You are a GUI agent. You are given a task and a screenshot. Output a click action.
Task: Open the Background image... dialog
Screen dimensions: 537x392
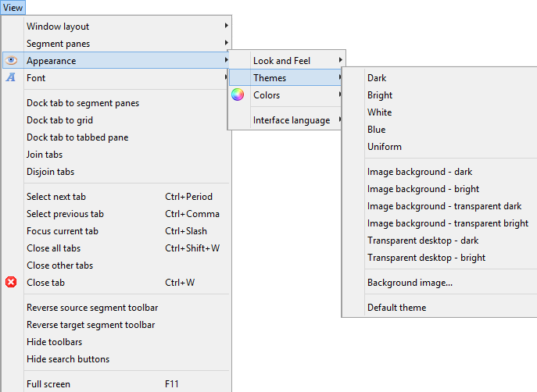tap(410, 283)
